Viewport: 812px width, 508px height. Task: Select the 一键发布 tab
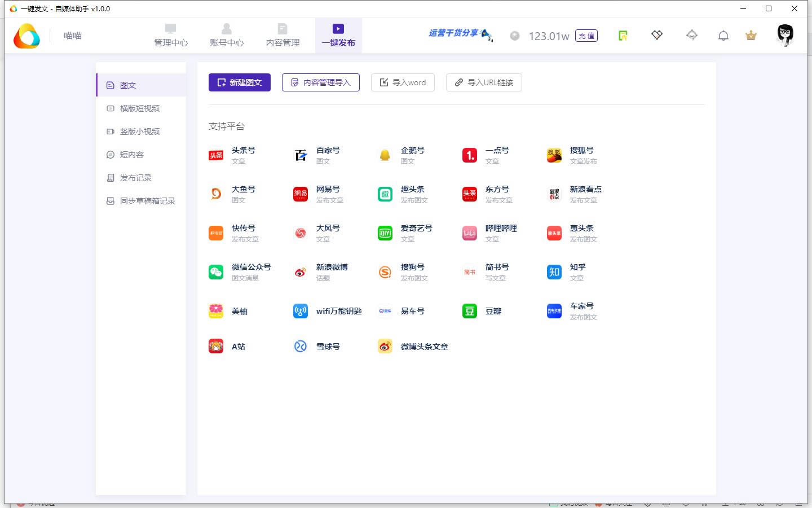[x=338, y=35]
